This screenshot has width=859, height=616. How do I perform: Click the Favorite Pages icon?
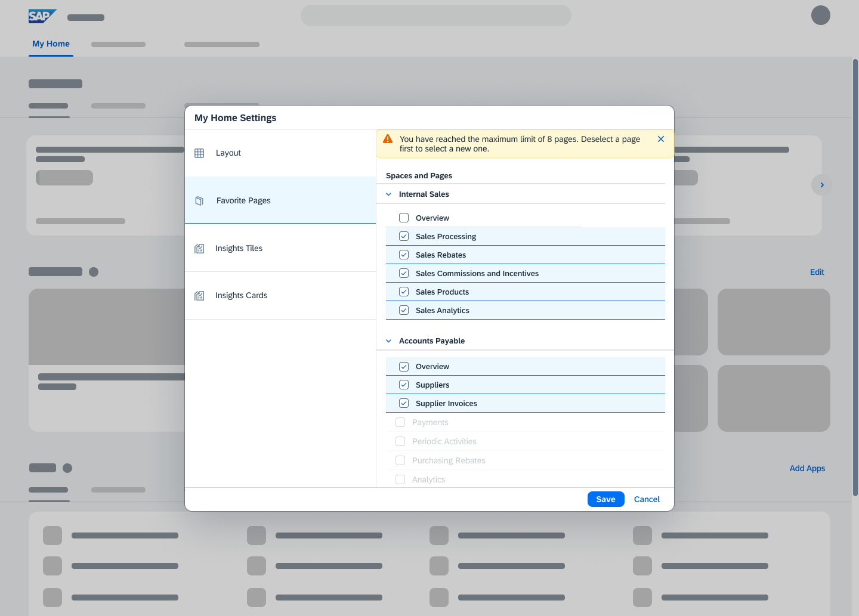tap(199, 201)
